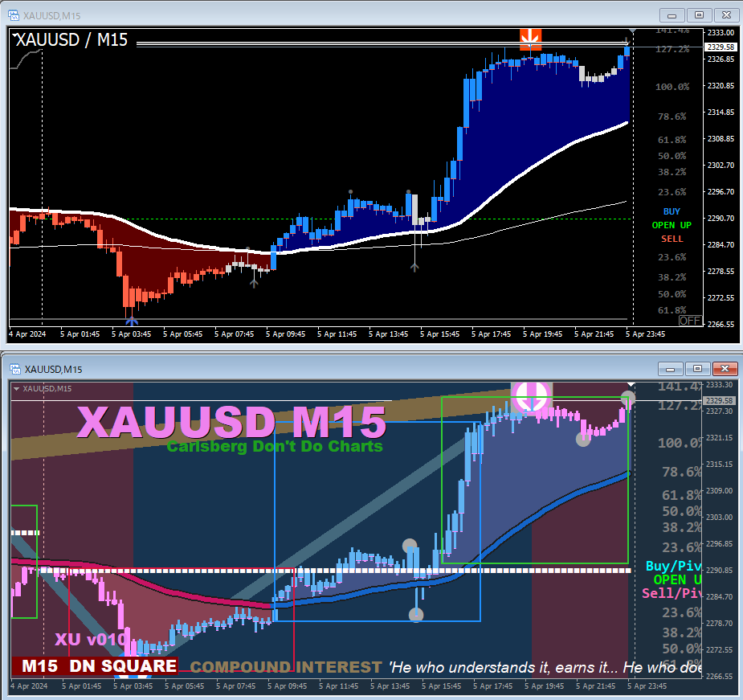Viewport: 743px width, 700px height.
Task: Click the pink circle signal icon in bottom chart
Action: tap(531, 397)
